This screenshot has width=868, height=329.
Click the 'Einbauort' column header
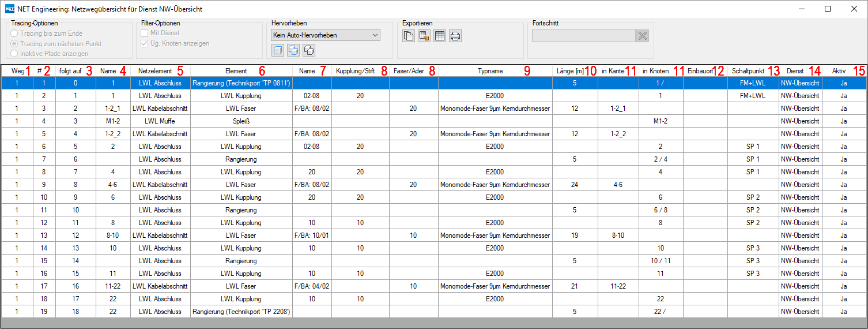coord(705,70)
